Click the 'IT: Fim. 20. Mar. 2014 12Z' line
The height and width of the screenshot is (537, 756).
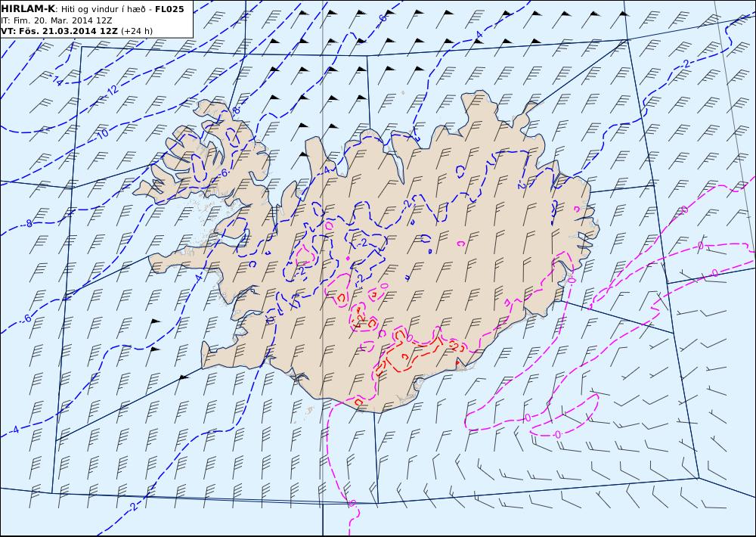click(57, 20)
